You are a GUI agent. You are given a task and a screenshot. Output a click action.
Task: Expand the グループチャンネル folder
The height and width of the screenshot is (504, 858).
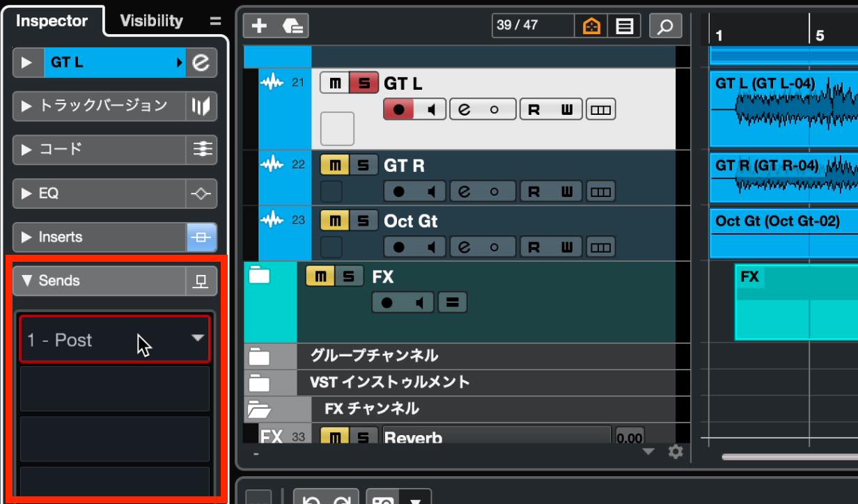(259, 357)
